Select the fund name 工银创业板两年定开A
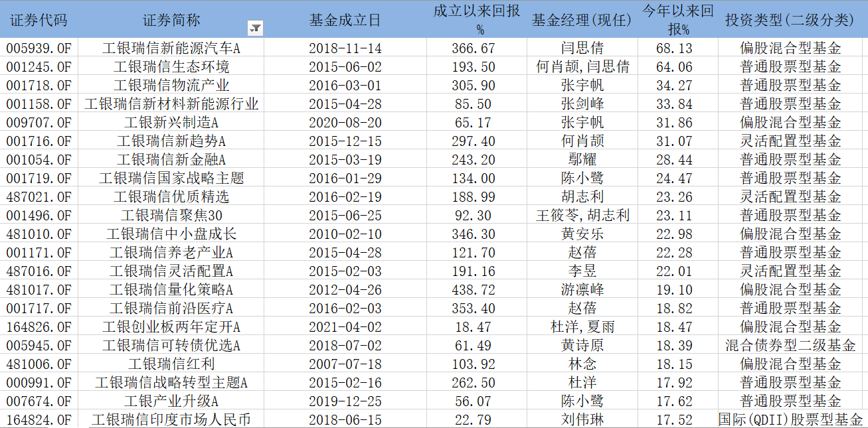The image size is (868, 428). (x=171, y=327)
